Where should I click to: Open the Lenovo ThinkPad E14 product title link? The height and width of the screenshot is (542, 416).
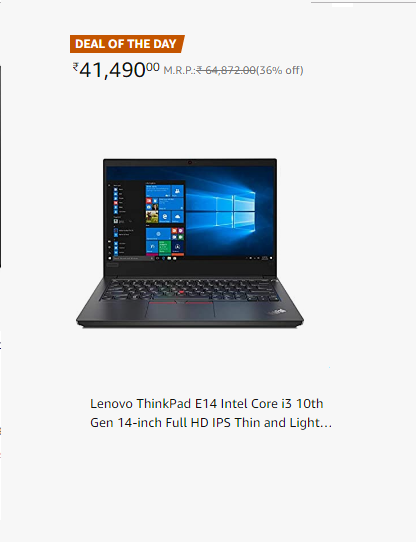coord(211,413)
